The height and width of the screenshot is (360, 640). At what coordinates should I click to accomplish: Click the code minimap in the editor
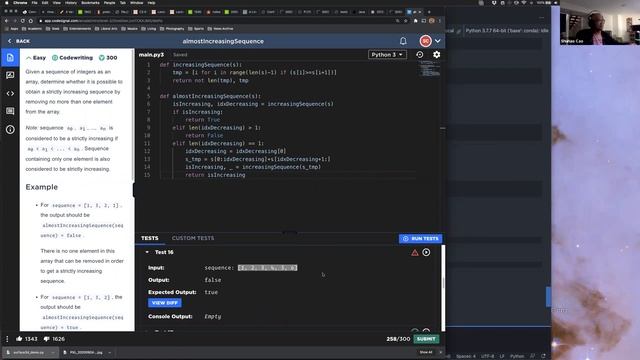pyautogui.click(x=429, y=69)
